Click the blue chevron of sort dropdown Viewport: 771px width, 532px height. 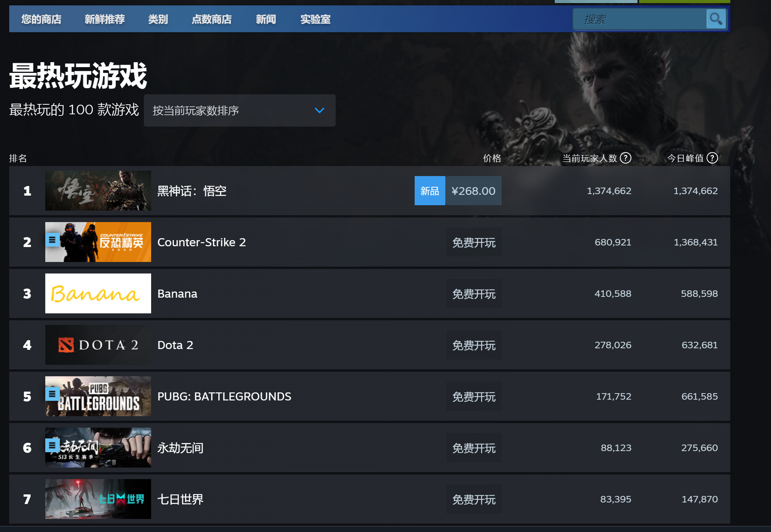pos(319,110)
